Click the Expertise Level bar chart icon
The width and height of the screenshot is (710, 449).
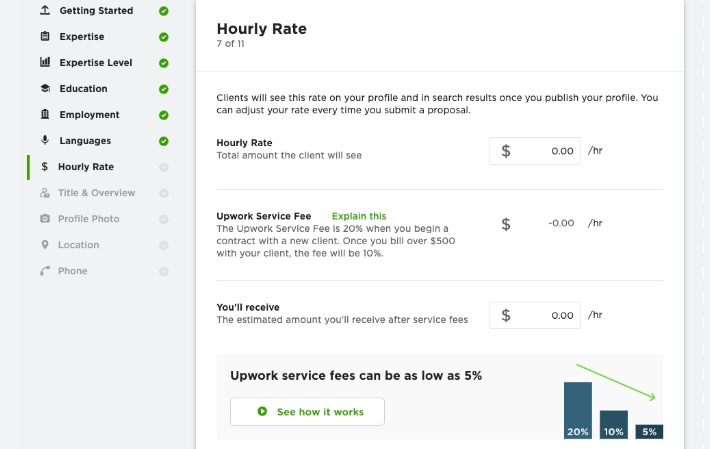(x=45, y=62)
